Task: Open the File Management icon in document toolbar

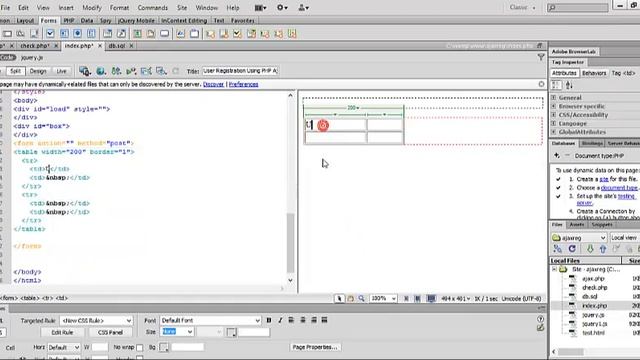Action: point(116,71)
